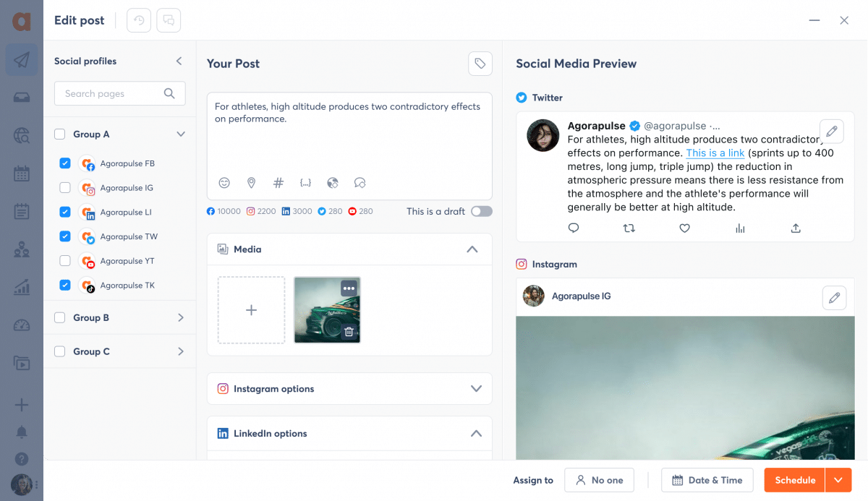Uncheck Agorapulse TW profile
The height and width of the screenshot is (501, 868).
click(65, 236)
